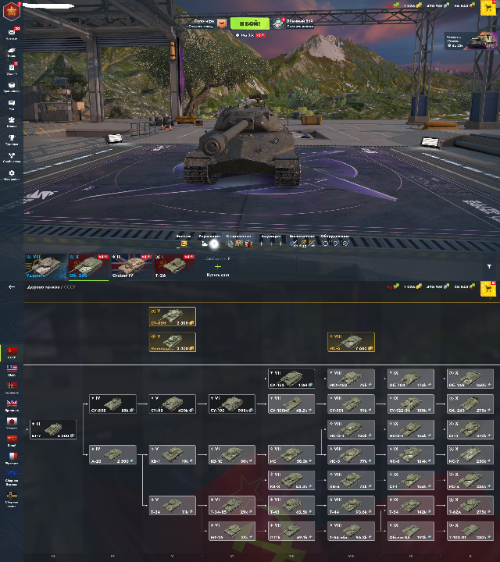Open the shop cart icon in the garage header
This screenshot has height=562, width=500.
[x=488, y=8]
